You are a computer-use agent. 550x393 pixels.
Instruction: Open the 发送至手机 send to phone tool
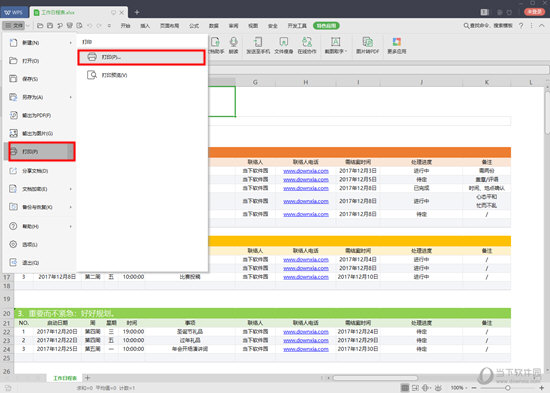[x=258, y=45]
